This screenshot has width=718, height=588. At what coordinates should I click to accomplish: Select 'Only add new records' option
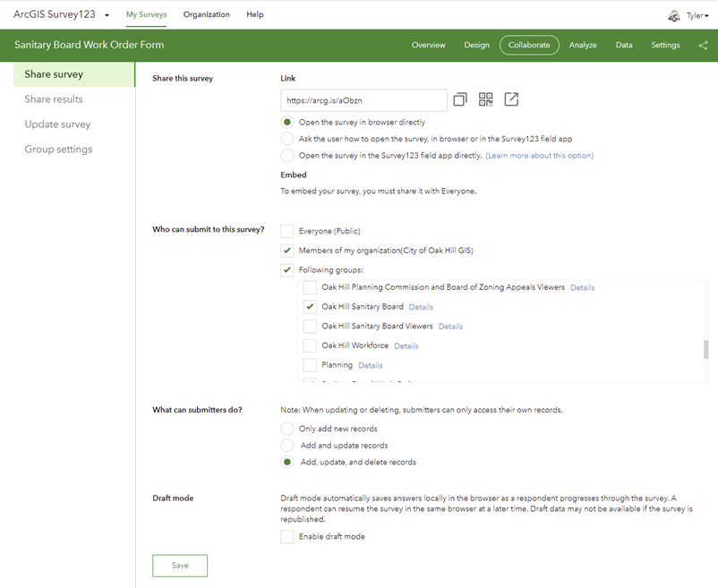click(x=287, y=429)
